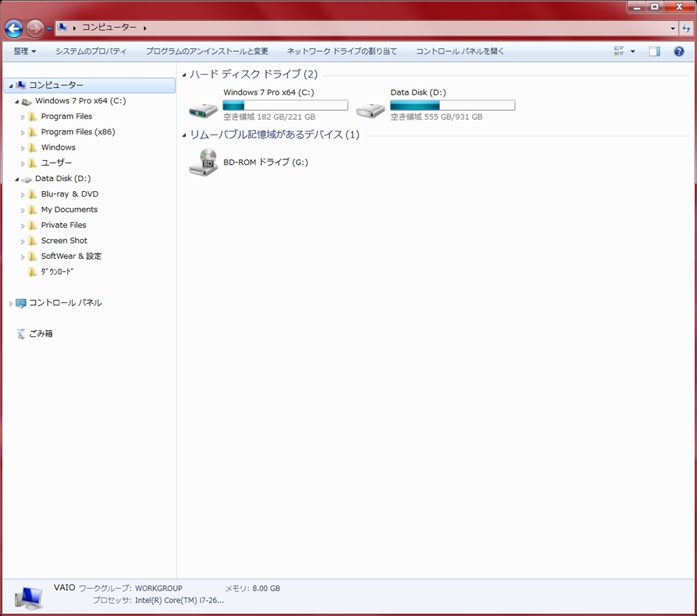The width and height of the screenshot is (697, 616).
Task: Click プログラムのアンインストールと変更
Action: click(207, 51)
